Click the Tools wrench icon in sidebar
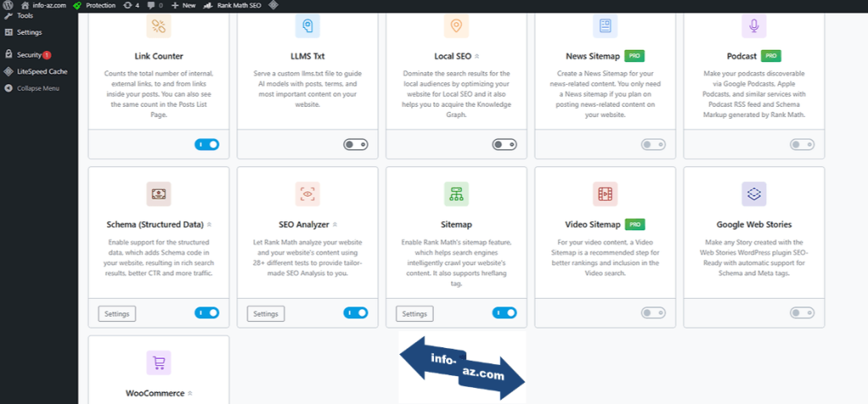 tap(8, 15)
